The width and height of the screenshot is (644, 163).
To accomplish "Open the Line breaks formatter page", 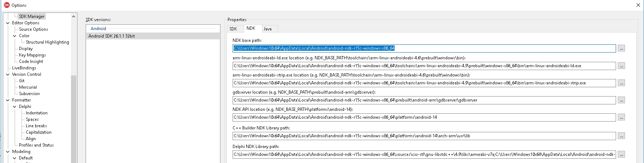I will tap(36, 126).
